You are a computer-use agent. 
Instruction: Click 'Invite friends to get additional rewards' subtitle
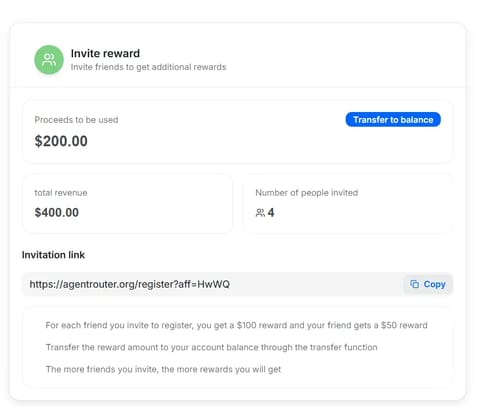point(148,67)
